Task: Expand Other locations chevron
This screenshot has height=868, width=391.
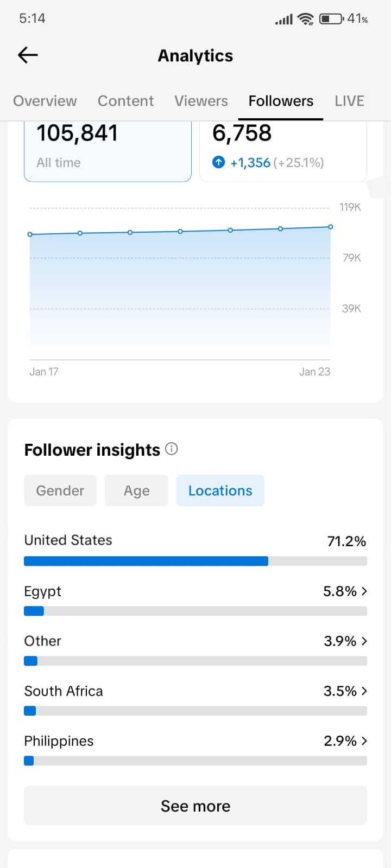Action: [364, 641]
